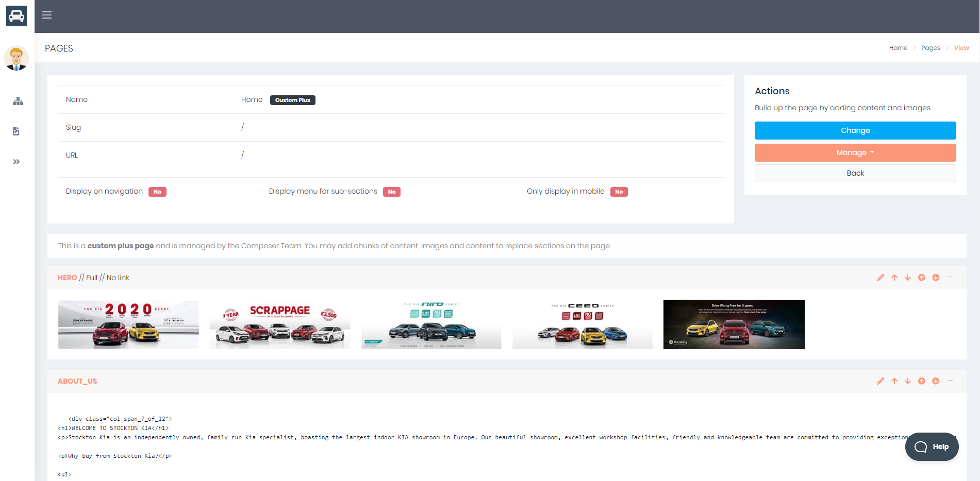The width and height of the screenshot is (980, 481).
Task: Move the HERO section down one
Action: (x=908, y=278)
